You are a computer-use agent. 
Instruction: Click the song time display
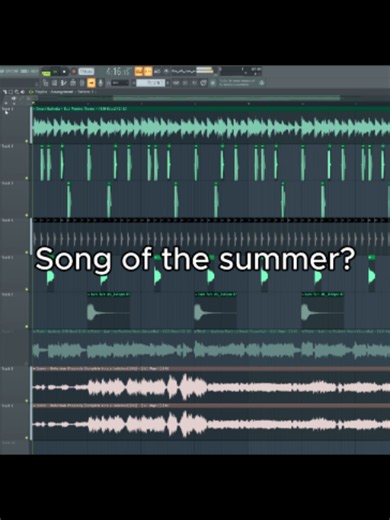[118, 71]
